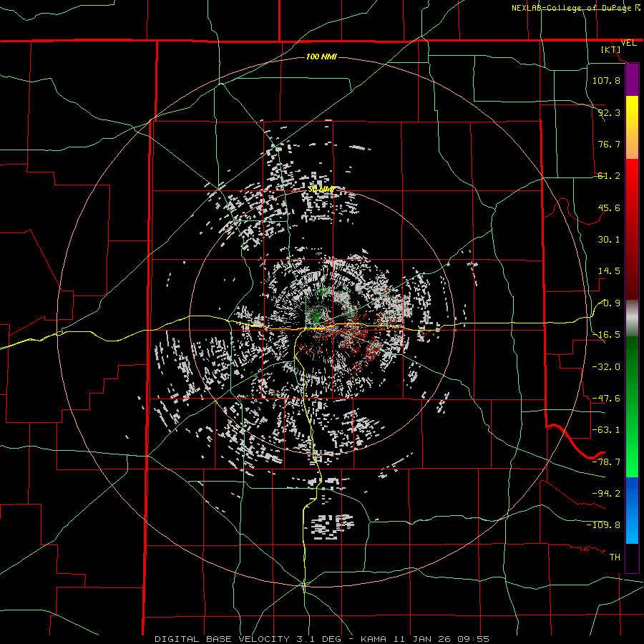Select the -0.9 velocity scale value
The image size is (644, 644).
(610, 303)
